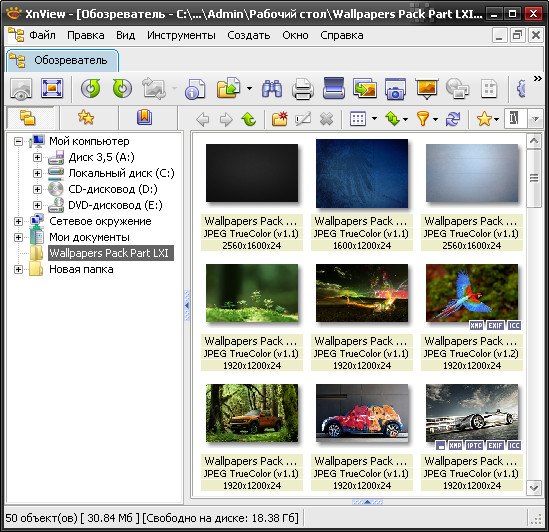Open the scanner acquire icon

pos(334,88)
